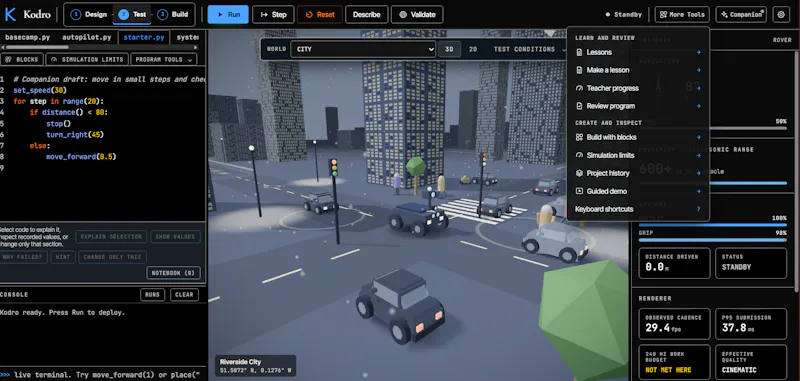Click the Step button
Screen dimensions: 800x381
273,15
